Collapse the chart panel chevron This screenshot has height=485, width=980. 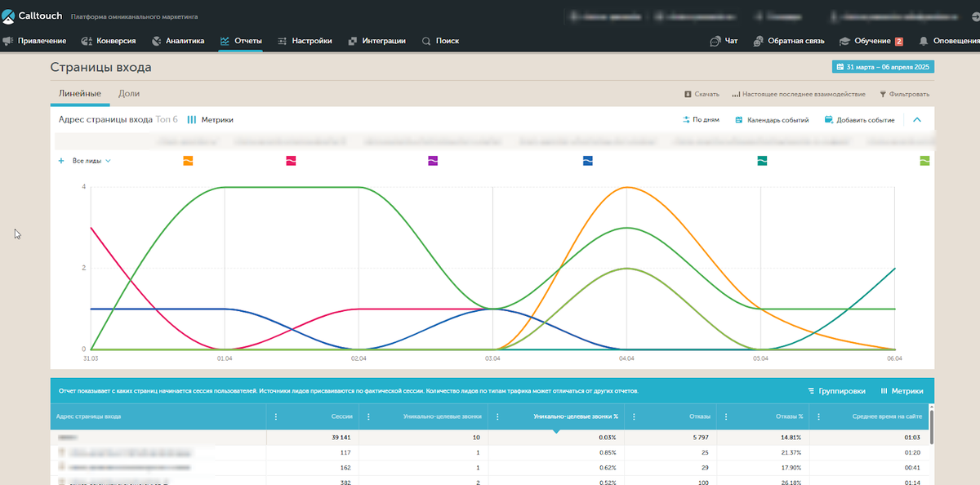917,120
